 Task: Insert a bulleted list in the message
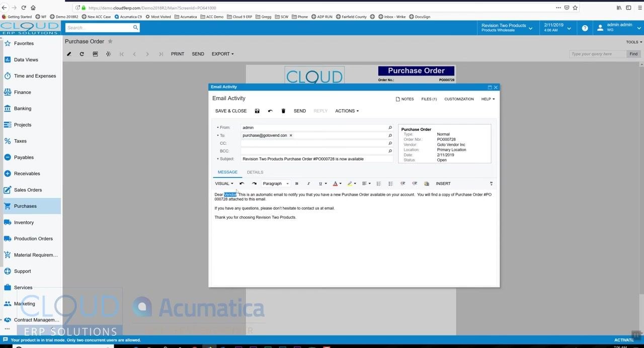[390, 184]
